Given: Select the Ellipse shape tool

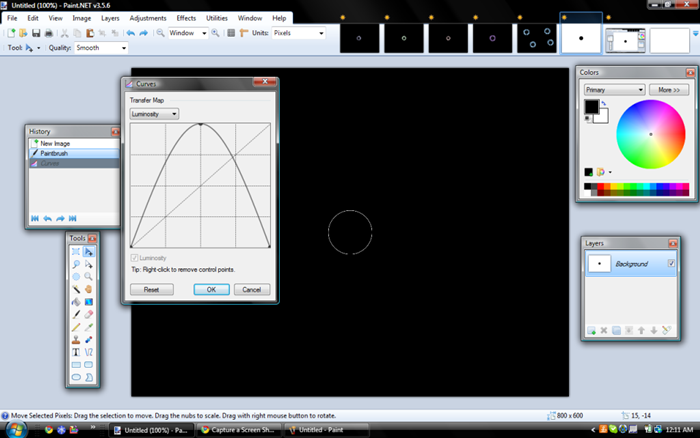Looking at the screenshot, I should (76, 377).
